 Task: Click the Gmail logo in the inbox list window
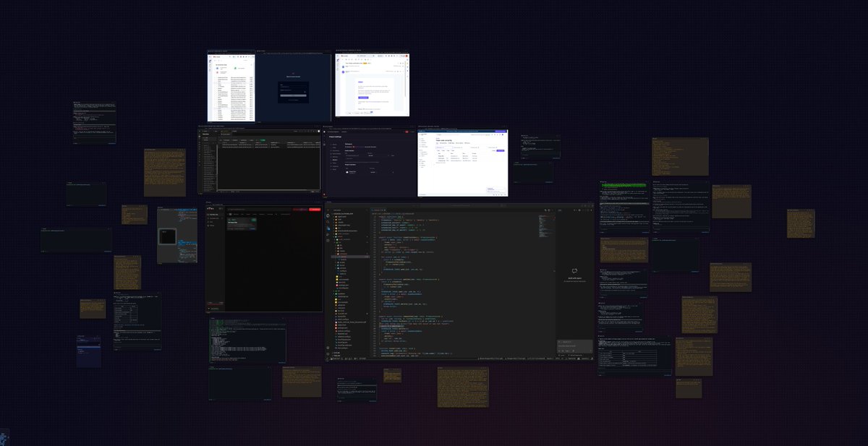point(216,56)
